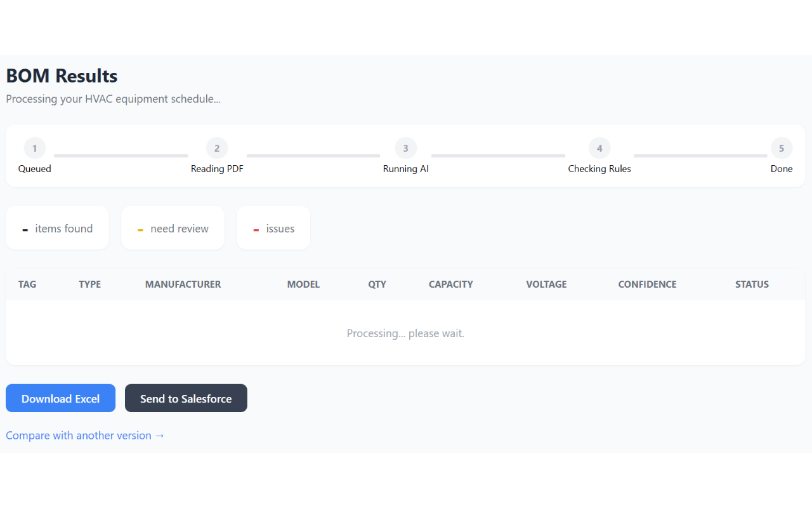Click Send to Salesforce button

[x=186, y=398]
